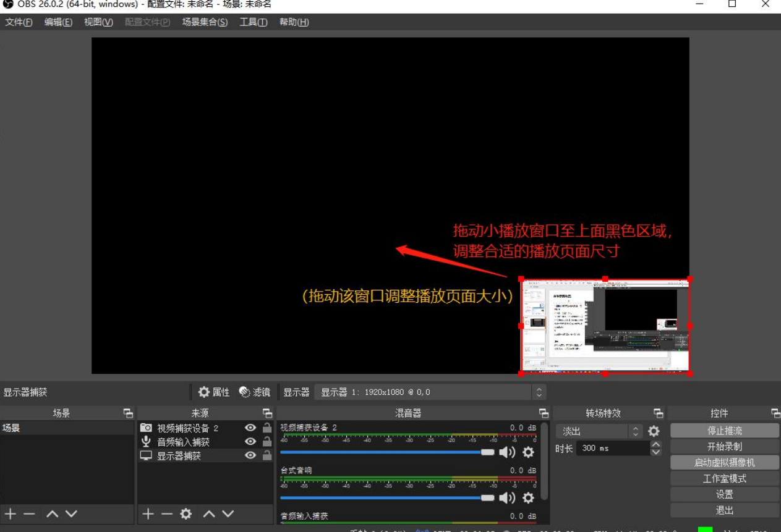
Task: Open source properties gear in Sources panel
Action: pyautogui.click(x=186, y=514)
